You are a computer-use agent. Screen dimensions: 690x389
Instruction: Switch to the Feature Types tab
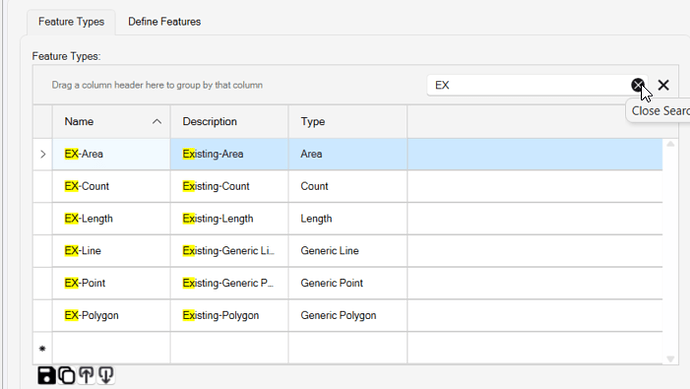click(x=71, y=22)
